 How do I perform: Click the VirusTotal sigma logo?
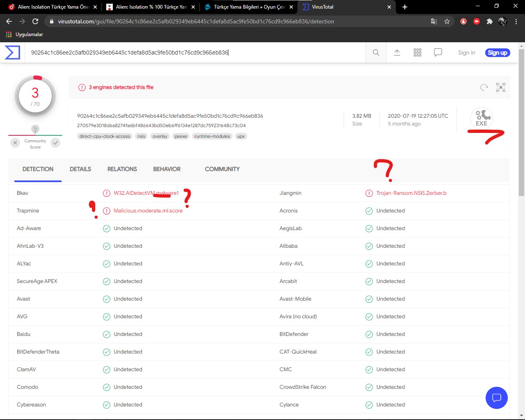[12, 52]
